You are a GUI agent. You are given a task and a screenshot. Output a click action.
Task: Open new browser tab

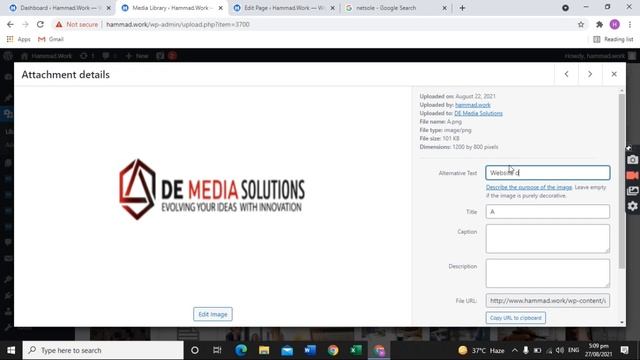[x=462, y=8]
